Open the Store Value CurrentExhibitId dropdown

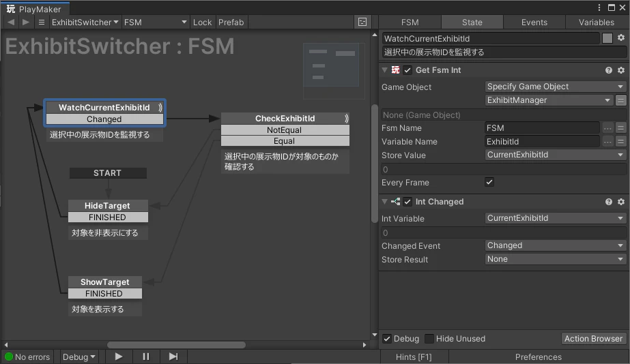(x=555, y=155)
